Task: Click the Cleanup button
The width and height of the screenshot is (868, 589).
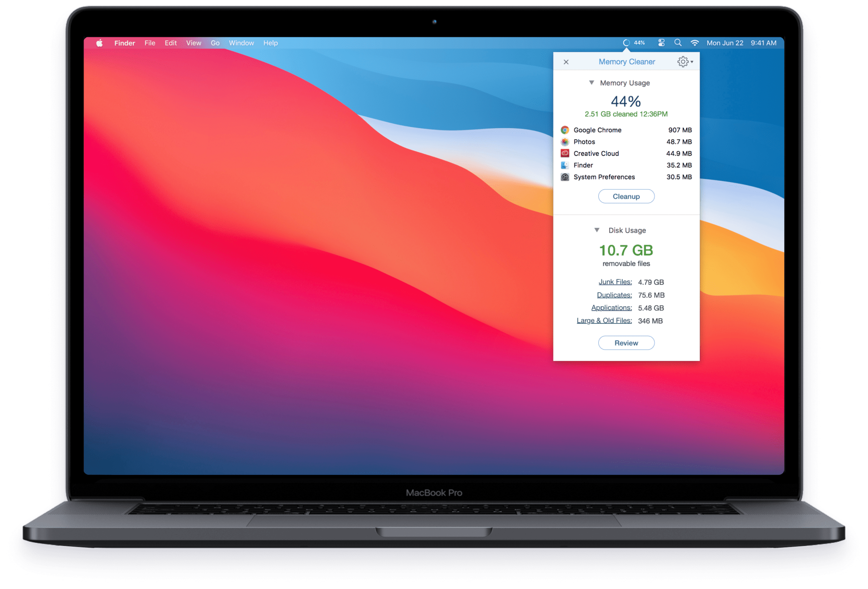Action: click(625, 197)
